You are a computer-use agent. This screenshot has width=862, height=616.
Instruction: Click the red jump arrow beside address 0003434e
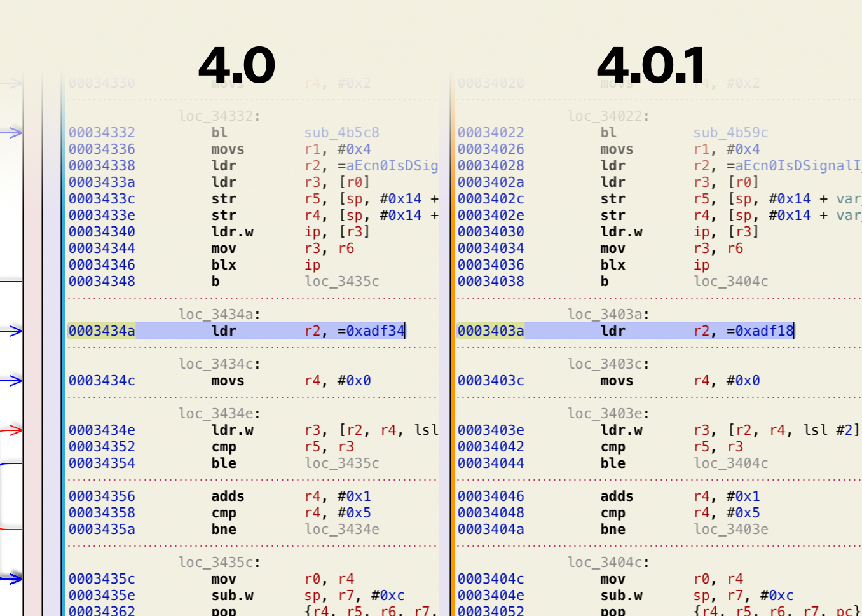coord(13,430)
